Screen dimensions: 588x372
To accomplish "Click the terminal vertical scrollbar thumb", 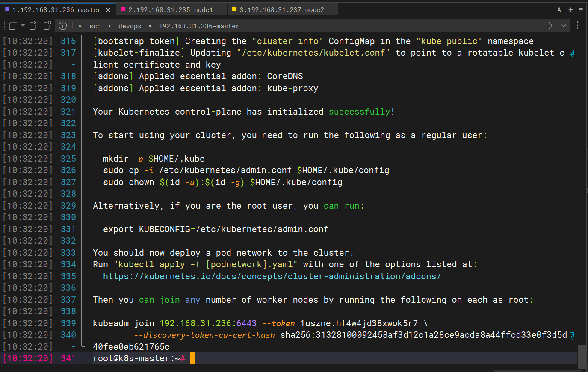I will [x=582, y=357].
